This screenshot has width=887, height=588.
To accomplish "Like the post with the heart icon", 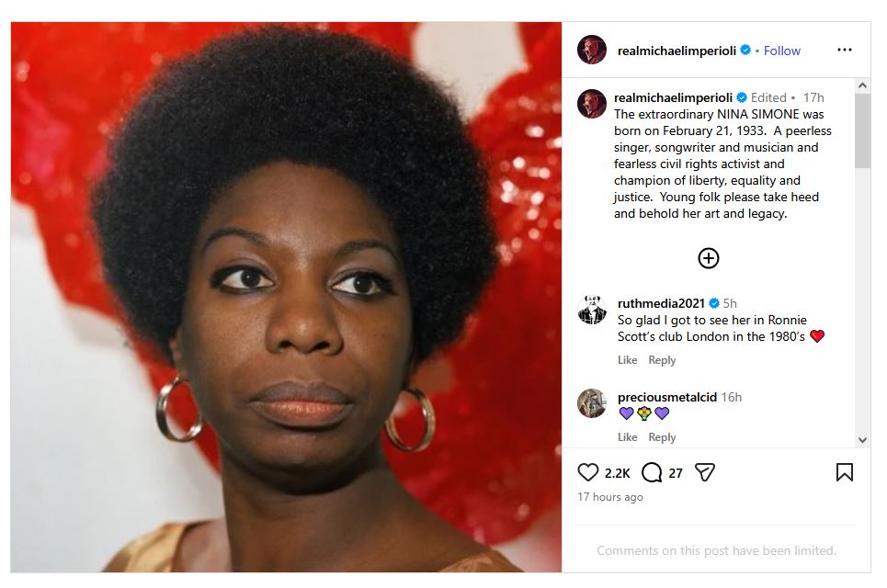I will click(x=587, y=472).
